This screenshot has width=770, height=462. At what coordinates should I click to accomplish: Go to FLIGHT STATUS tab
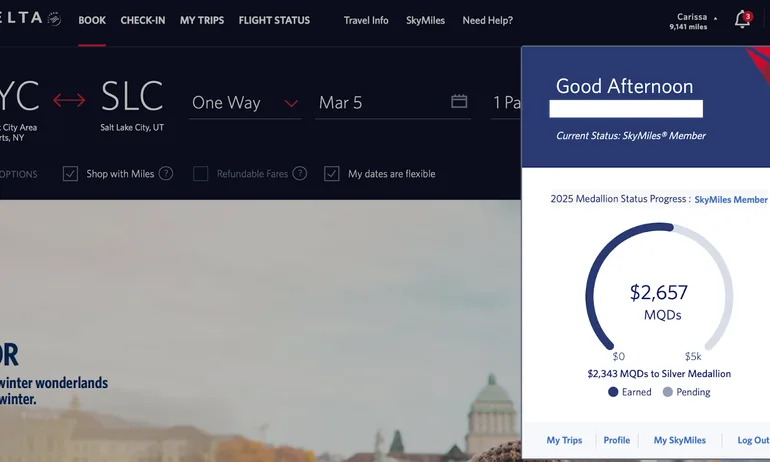click(x=274, y=20)
